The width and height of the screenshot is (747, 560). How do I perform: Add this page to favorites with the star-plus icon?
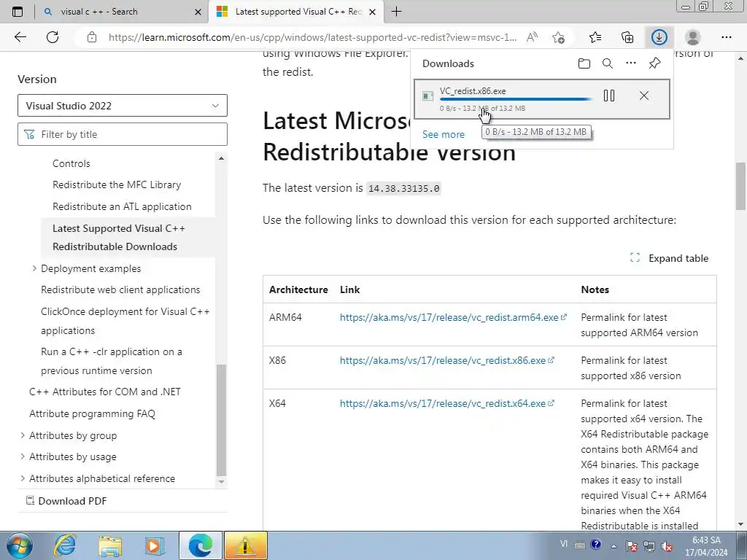pyautogui.click(x=558, y=37)
